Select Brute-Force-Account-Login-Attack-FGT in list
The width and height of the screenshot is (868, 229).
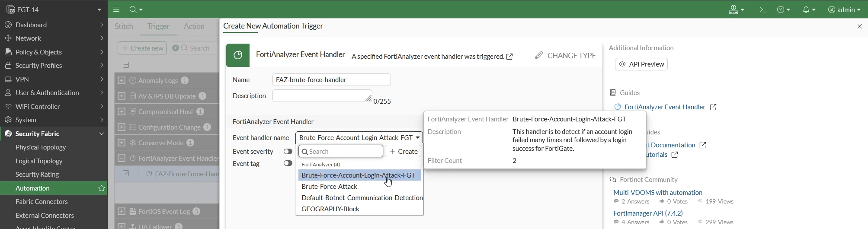[359, 175]
